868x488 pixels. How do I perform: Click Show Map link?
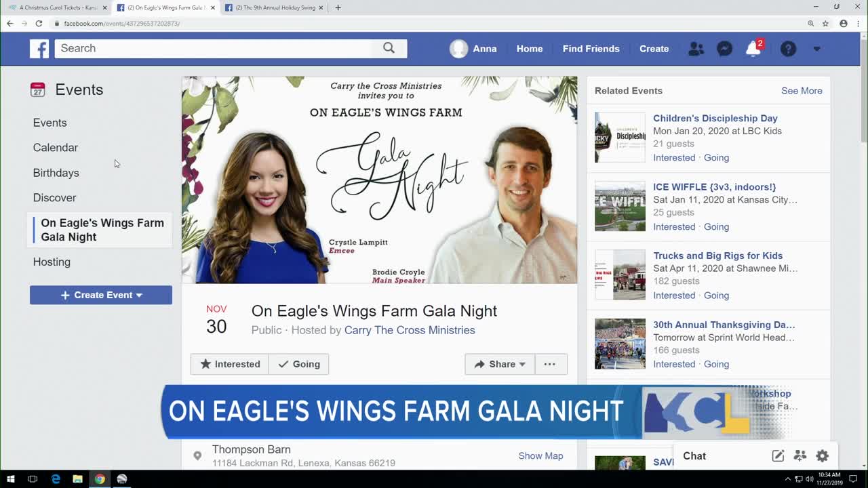(540, 455)
